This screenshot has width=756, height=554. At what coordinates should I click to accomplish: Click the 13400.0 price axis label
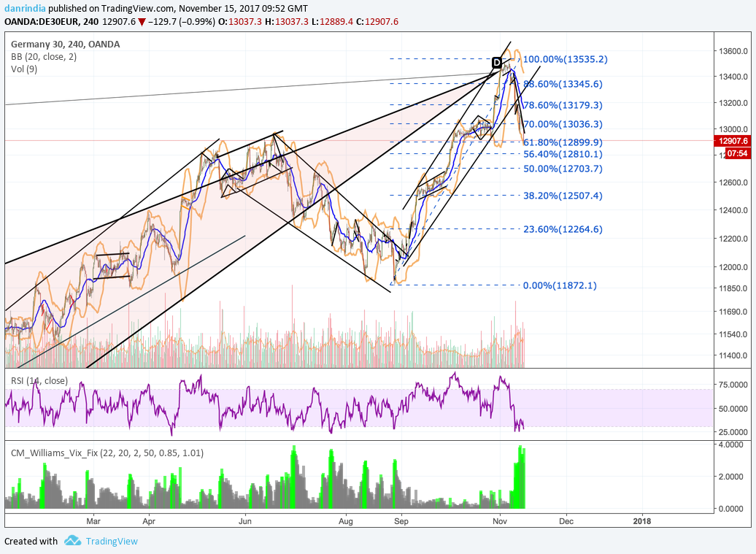point(733,77)
